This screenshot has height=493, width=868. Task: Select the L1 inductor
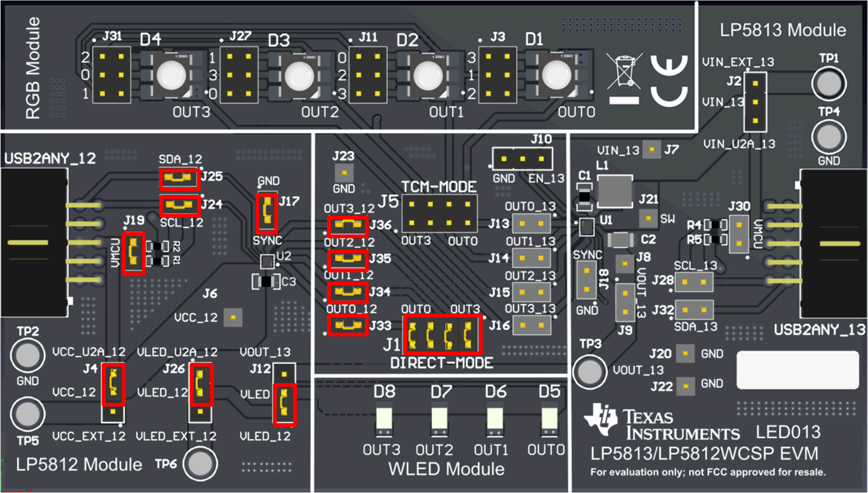point(615,191)
